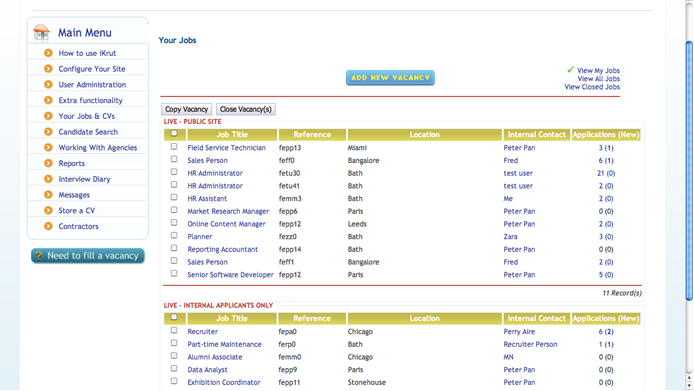Open Reporting Accountant job link
Image resolution: width=694 pixels, height=391 pixels.
tap(223, 249)
